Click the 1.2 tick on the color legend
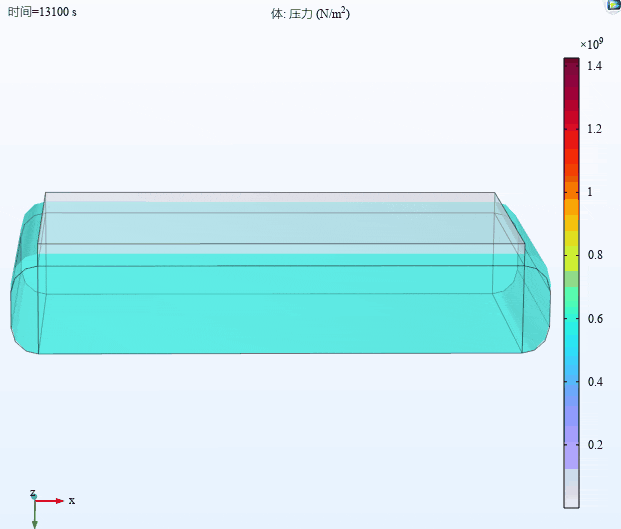The width and height of the screenshot is (621, 529). tap(594, 129)
